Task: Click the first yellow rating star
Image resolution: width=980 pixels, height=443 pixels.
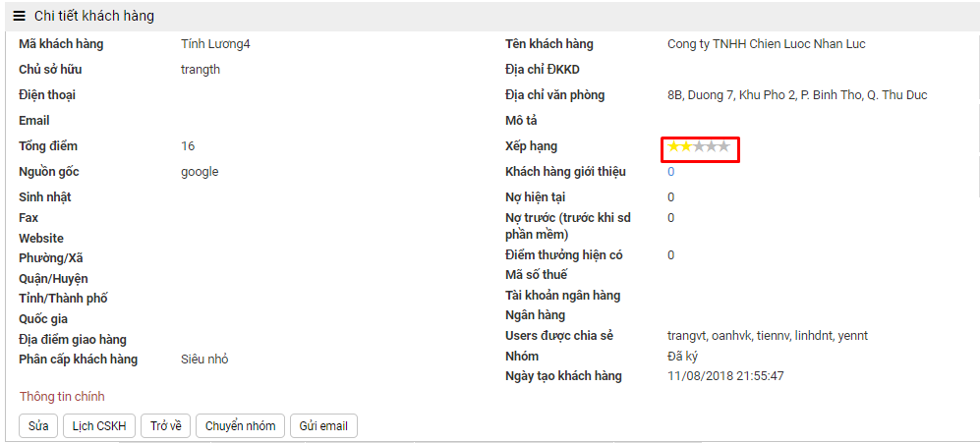Action: tap(673, 146)
